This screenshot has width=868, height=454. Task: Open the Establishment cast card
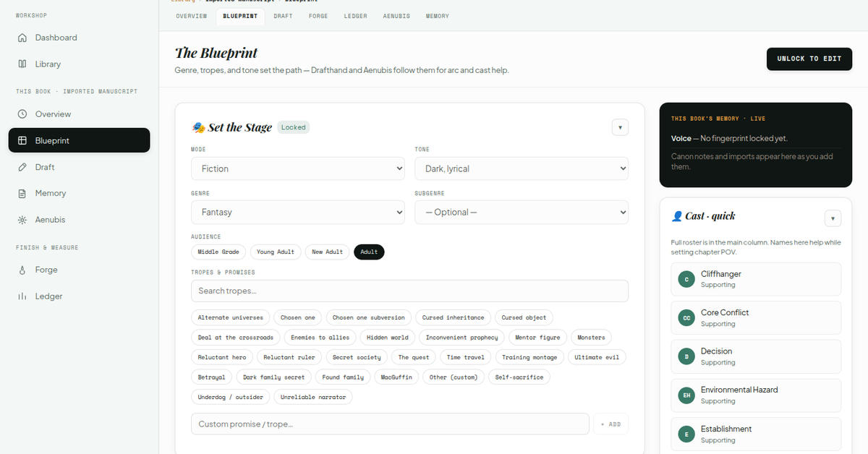(x=756, y=434)
